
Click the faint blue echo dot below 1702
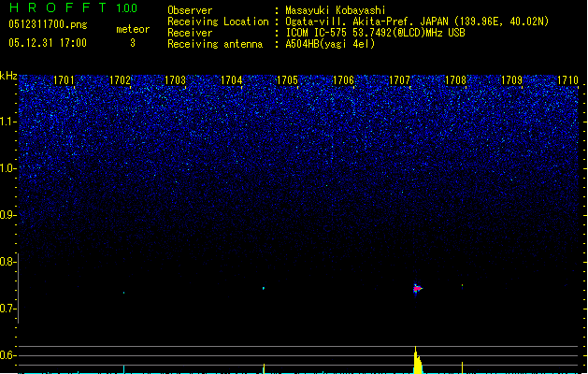coord(122,293)
